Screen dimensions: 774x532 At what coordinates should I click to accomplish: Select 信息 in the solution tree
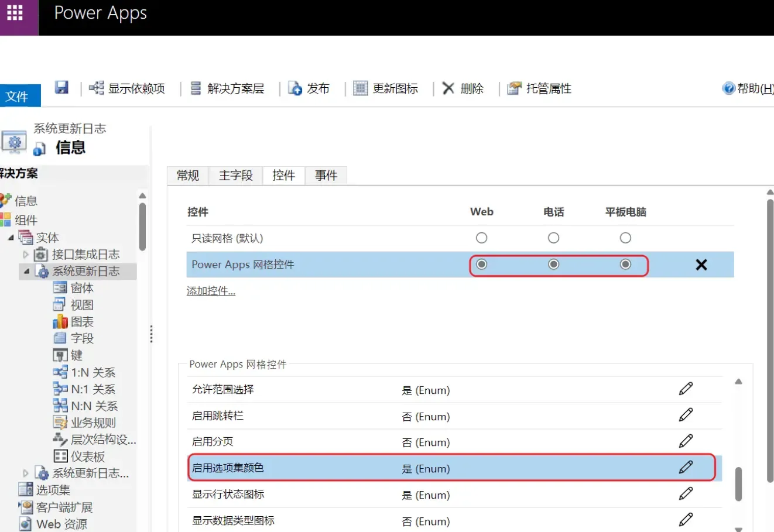26,201
